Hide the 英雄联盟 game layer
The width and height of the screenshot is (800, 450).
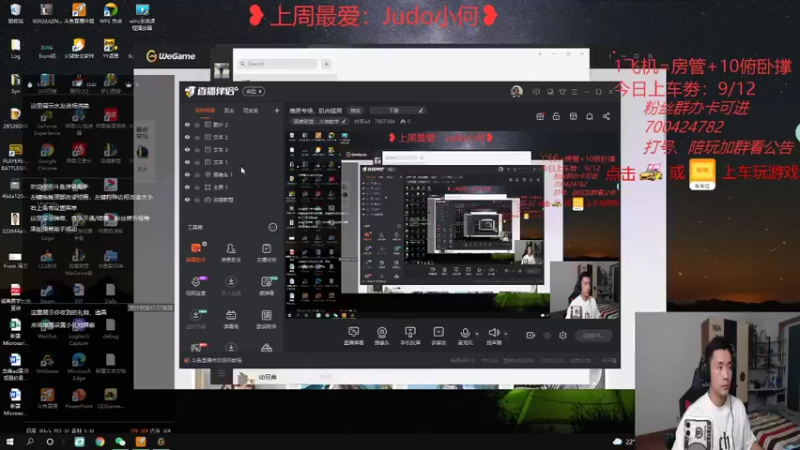point(187,199)
